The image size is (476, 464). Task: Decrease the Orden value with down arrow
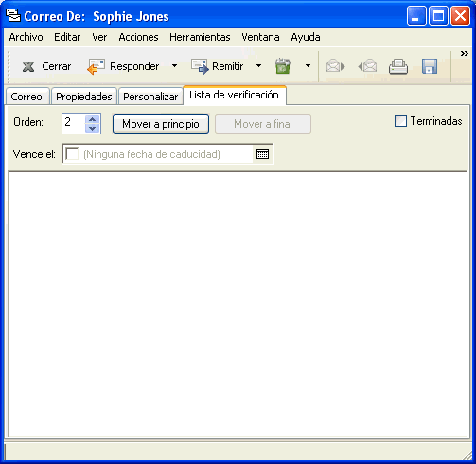coord(93,128)
